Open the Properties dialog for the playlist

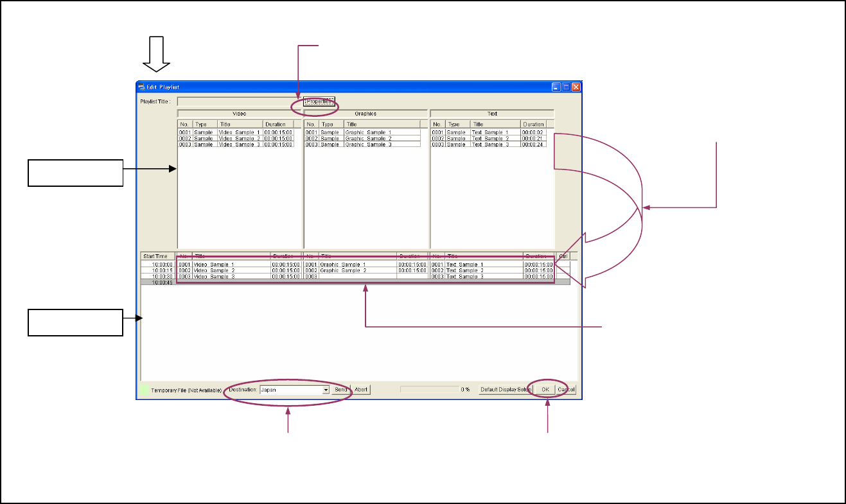pyautogui.click(x=319, y=101)
